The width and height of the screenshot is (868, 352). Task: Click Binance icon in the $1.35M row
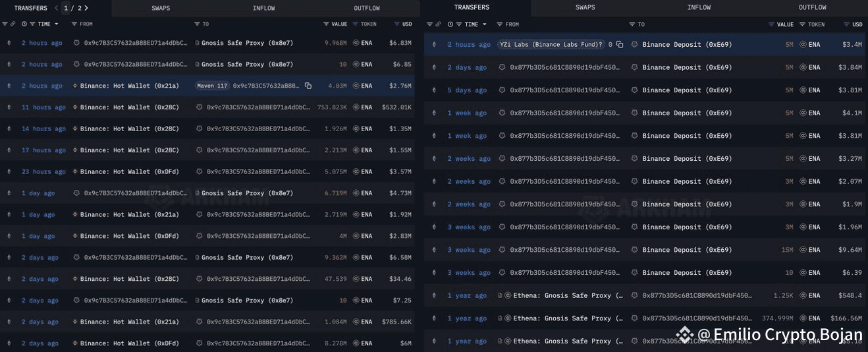(76, 129)
